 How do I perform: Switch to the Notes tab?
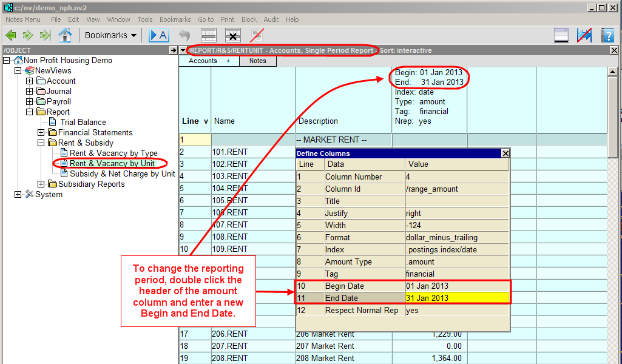[x=257, y=61]
